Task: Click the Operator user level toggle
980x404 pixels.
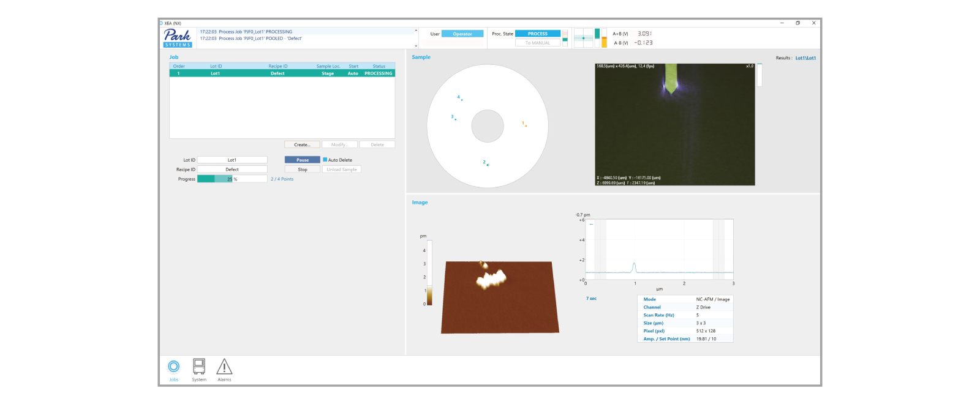Action: click(462, 34)
